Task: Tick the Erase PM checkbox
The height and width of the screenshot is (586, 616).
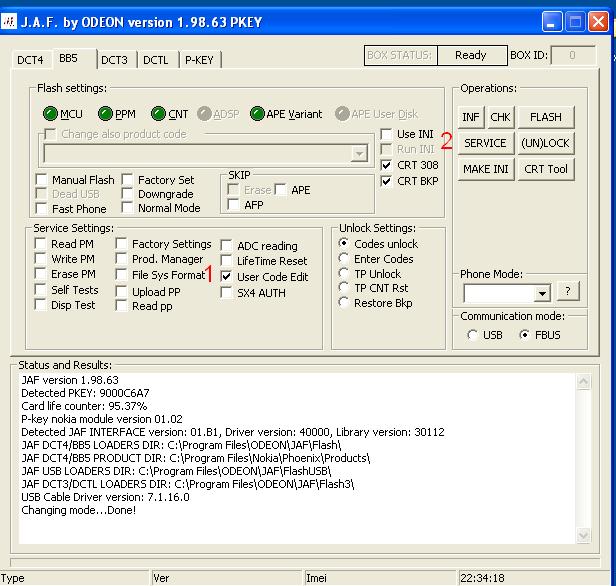Action: click(x=40, y=273)
